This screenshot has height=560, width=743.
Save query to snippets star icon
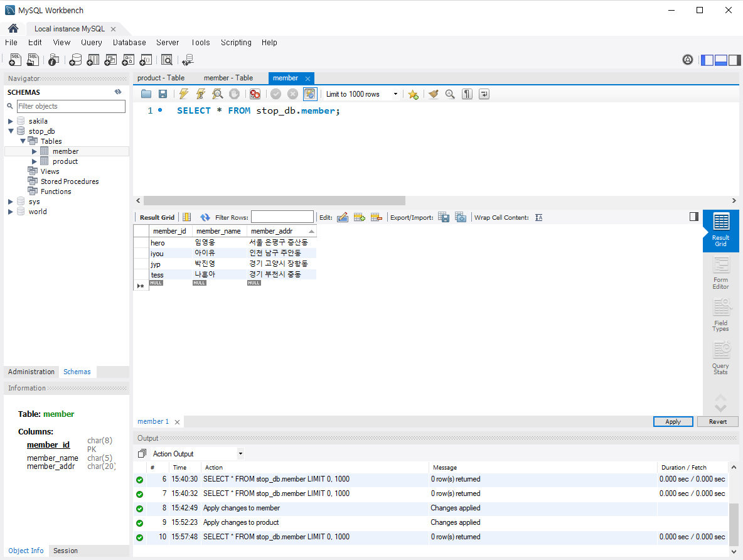click(413, 94)
